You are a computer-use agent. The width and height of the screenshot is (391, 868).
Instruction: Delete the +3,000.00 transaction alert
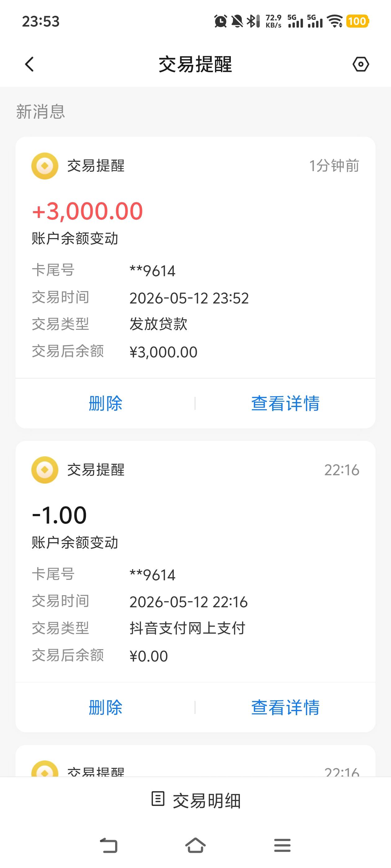pyautogui.click(x=105, y=403)
